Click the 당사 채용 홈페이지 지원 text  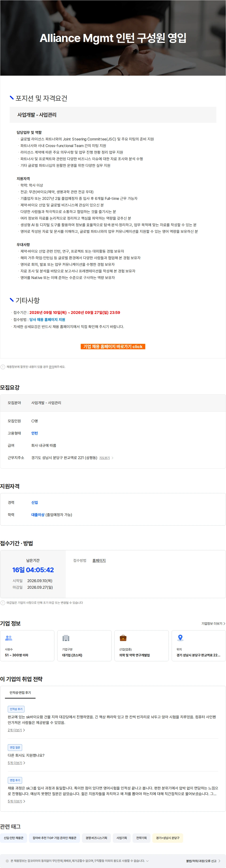point(47,319)
